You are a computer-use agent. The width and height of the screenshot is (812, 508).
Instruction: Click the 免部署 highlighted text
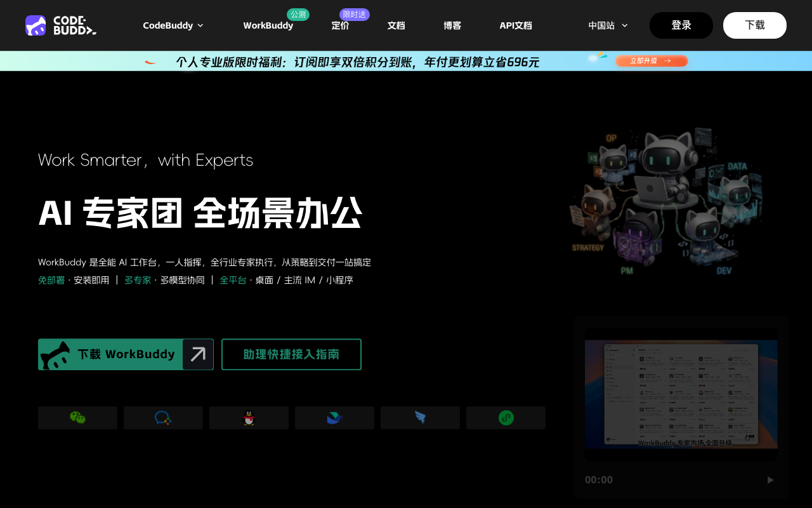click(x=51, y=280)
